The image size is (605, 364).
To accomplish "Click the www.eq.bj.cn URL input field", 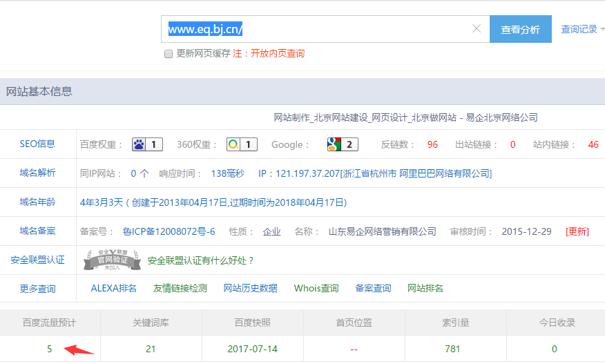I will point(318,29).
